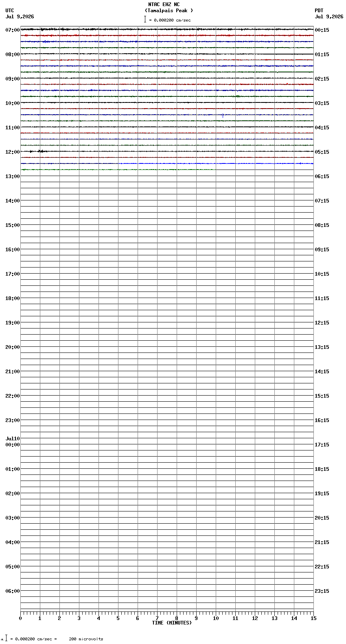Screen dimensions: 346x644
Task: Click the 22:00 UTC row label
Action: 13,396
